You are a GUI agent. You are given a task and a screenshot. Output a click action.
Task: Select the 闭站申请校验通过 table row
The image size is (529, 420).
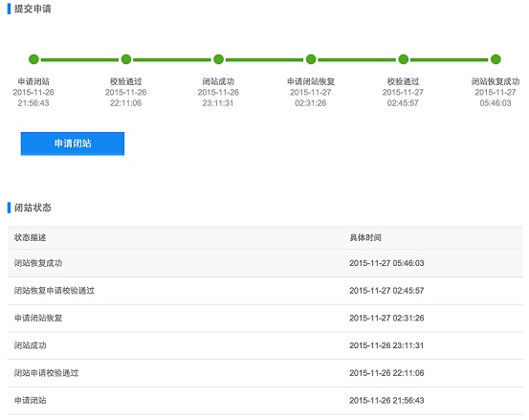(x=265, y=373)
